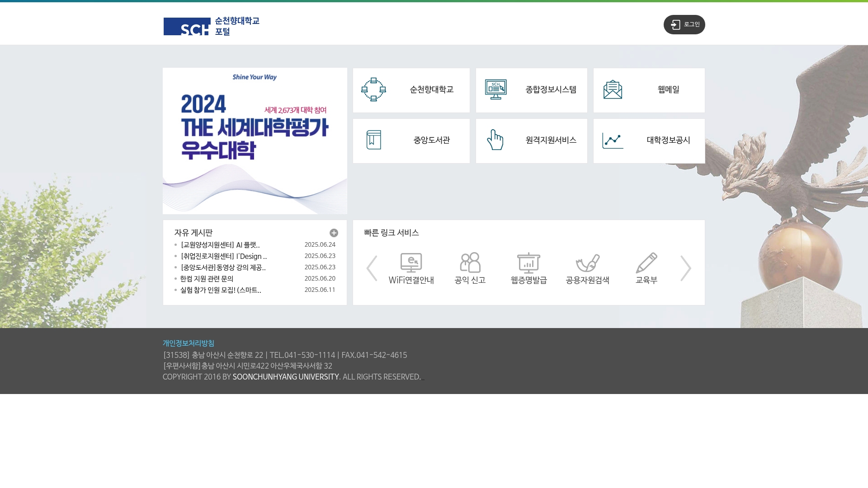Image resolution: width=868 pixels, height=488 pixels.
Task: Click SOONCHUNHYANG UNIVERSITY in the copyright line
Action: (x=286, y=377)
